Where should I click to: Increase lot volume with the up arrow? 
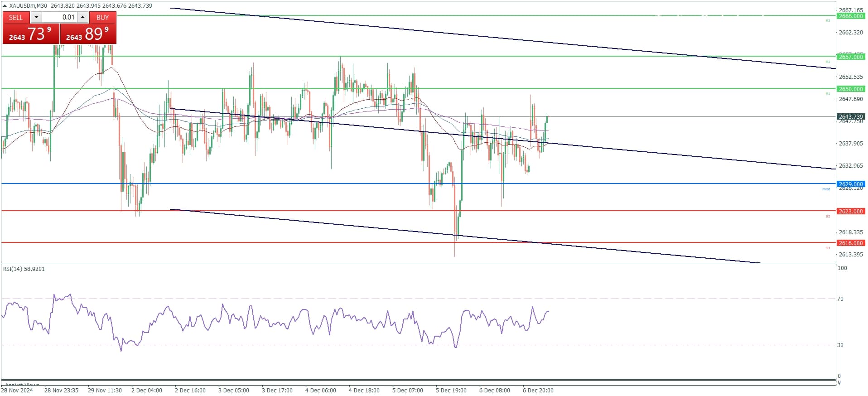[82, 17]
